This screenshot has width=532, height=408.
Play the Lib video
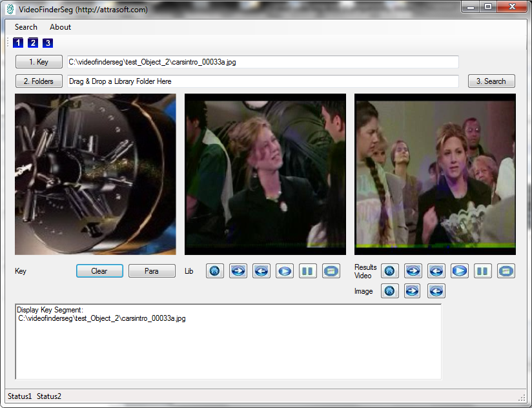(285, 271)
